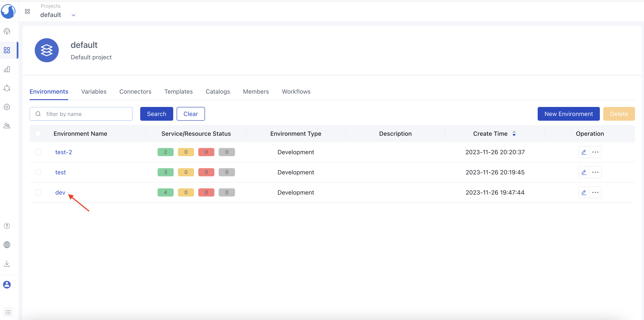Switch to the Connectors tab

pos(135,92)
